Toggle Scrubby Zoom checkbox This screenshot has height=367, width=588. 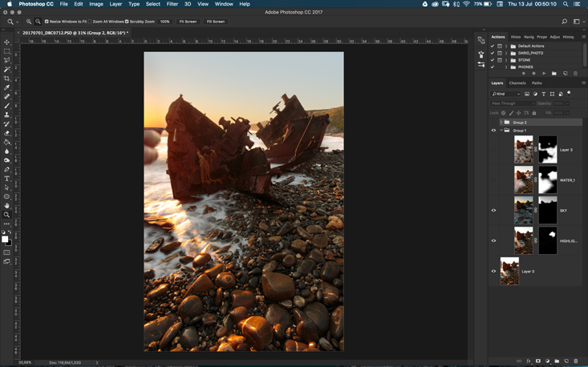point(127,22)
